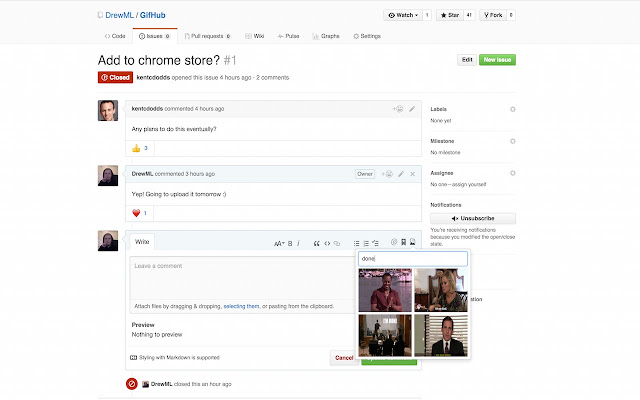Image resolution: width=640 pixels, height=400 pixels.
Task: Switch to the Wiki tab
Action: click(255, 36)
